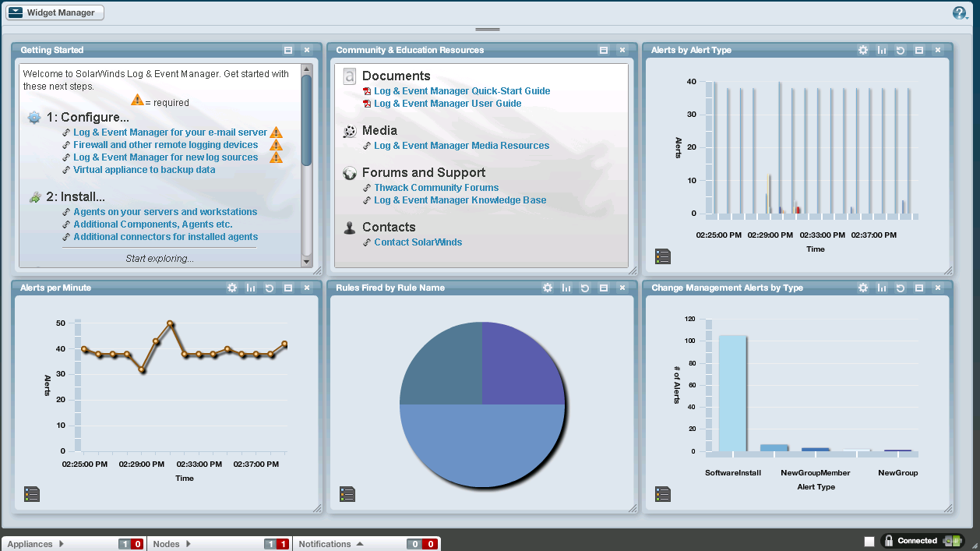Click the 'Forums and Support' heading
This screenshot has height=551, width=980.
coord(424,173)
